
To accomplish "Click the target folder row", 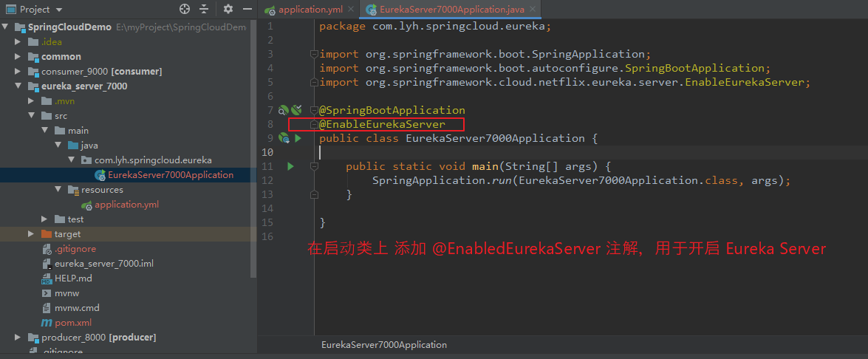I will [x=126, y=234].
